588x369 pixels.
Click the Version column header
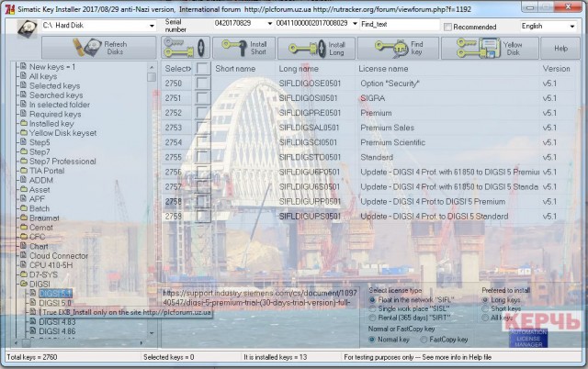pyautogui.click(x=556, y=69)
